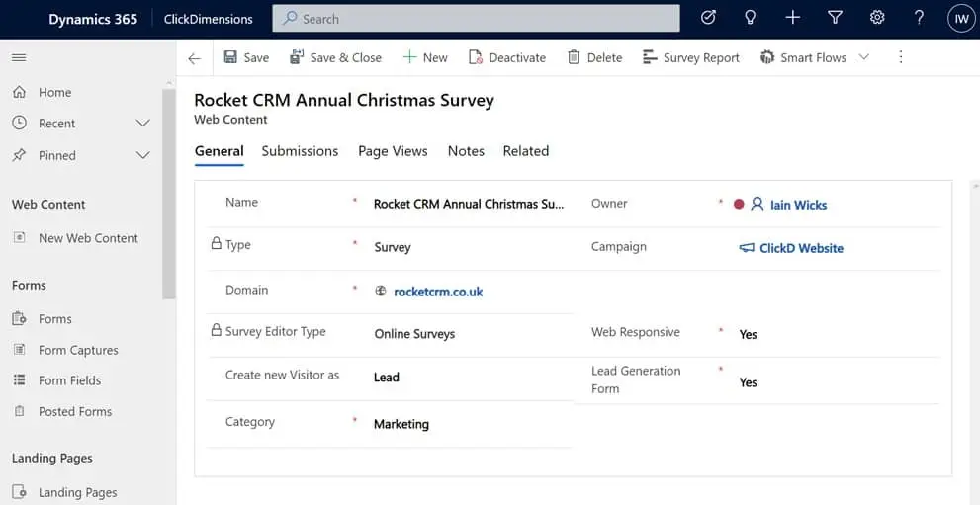Click the Form Fields list icon
Screen dimensions: 980x505
click(x=20, y=380)
